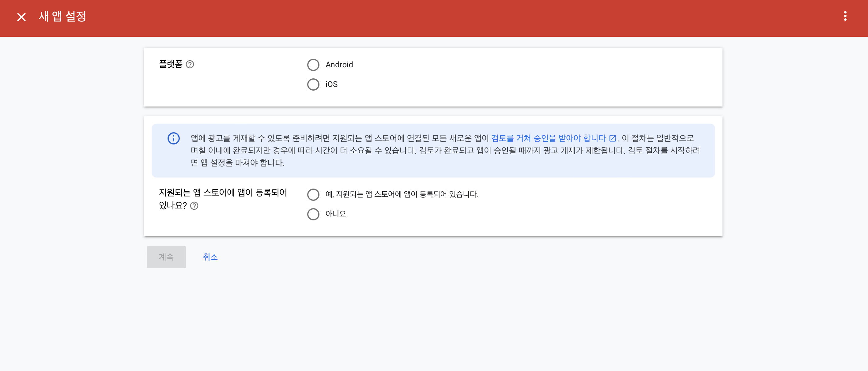This screenshot has width=868, height=371.
Task: Choose the 아니요 radio button
Action: point(313,214)
